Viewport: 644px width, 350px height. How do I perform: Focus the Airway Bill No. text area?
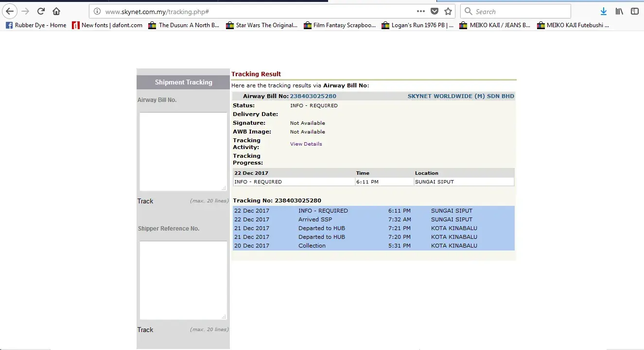pos(183,151)
